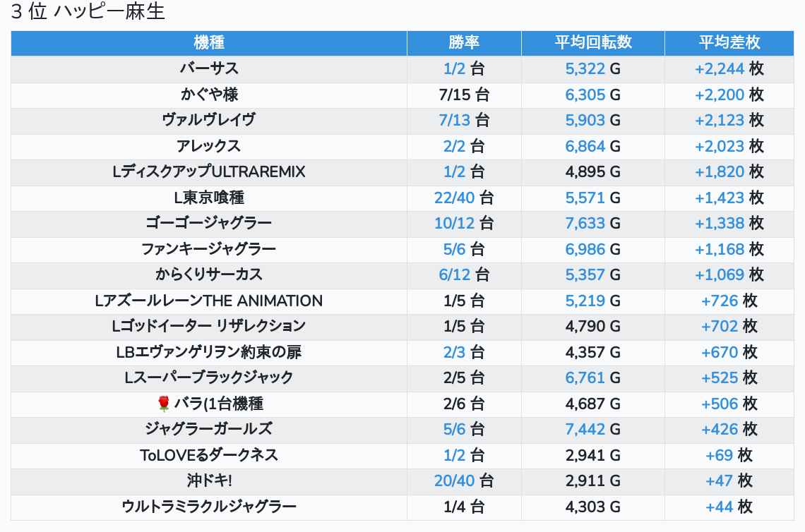Select LディスクアップULTRAREMIX cell
This screenshot has height=532, width=805.
pyautogui.click(x=209, y=172)
